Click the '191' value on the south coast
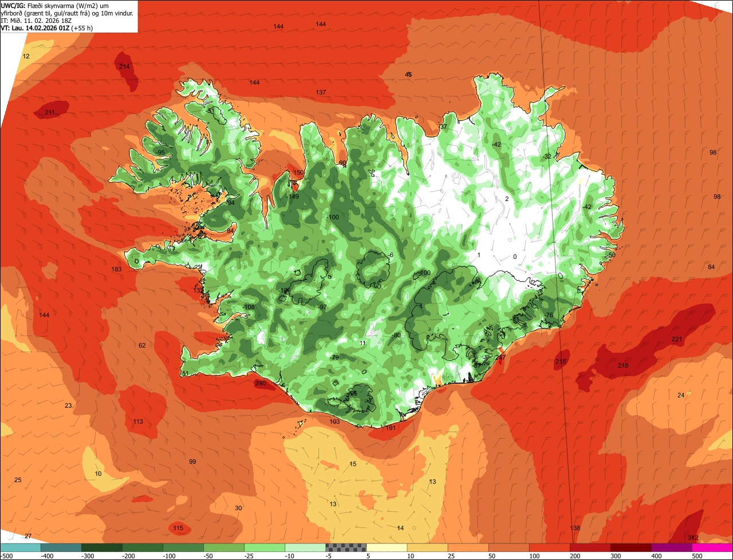 pyautogui.click(x=391, y=428)
